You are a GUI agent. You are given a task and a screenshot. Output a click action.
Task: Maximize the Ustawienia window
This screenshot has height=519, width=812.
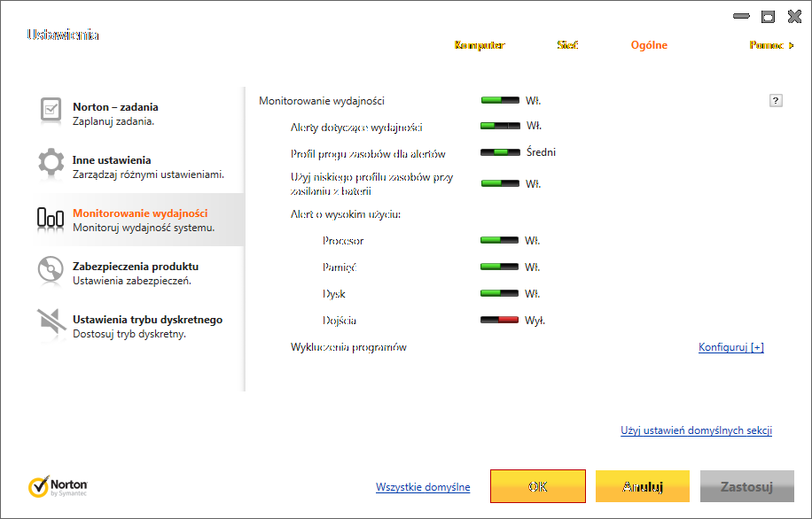click(x=768, y=17)
